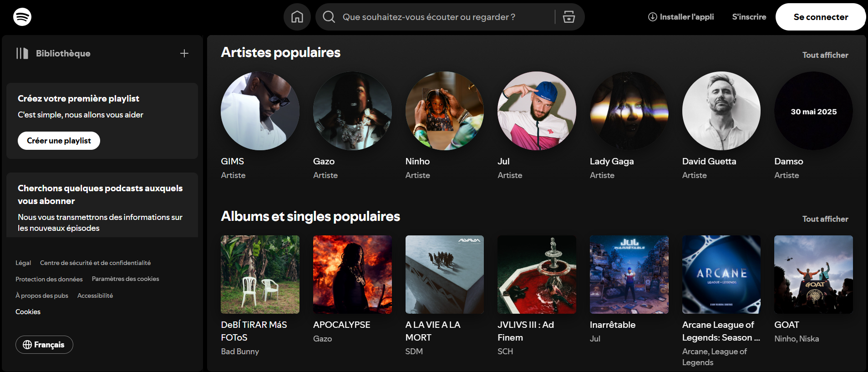
Task: Open the Browse icon in search bar
Action: point(569,17)
